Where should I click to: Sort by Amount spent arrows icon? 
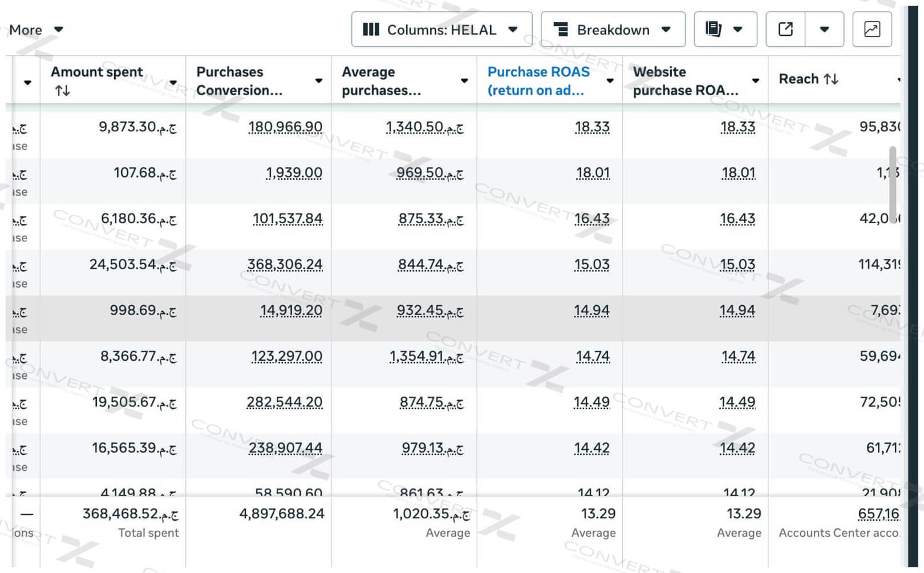62,90
